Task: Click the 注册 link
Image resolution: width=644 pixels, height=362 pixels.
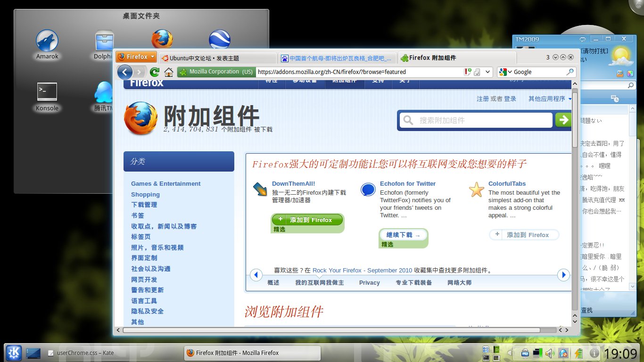Action: [x=483, y=99]
